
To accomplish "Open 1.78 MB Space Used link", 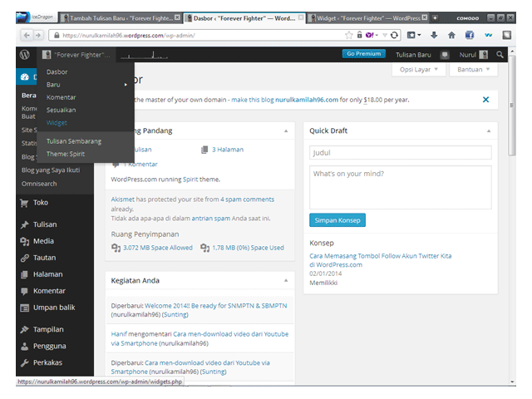I will tap(248, 248).
